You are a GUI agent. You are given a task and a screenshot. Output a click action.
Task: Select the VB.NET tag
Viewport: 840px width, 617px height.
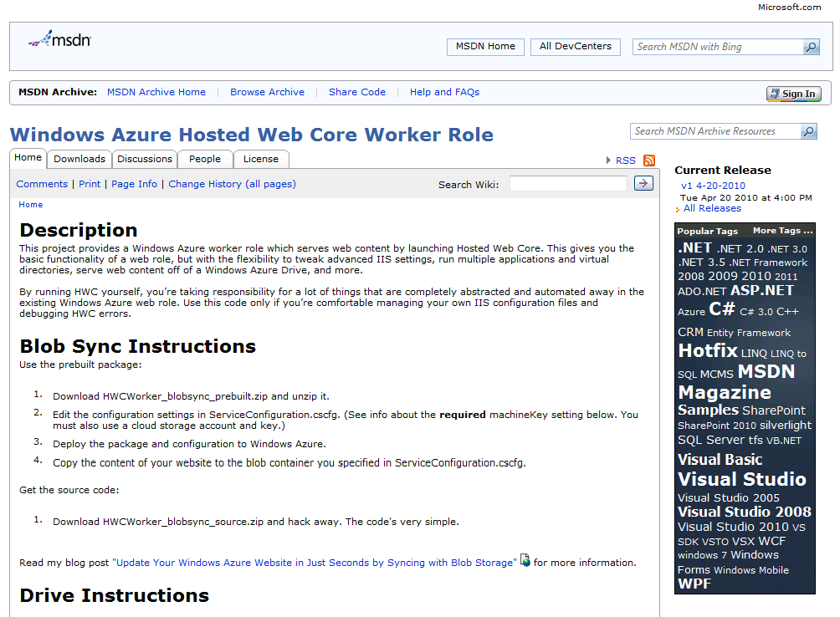[784, 441]
